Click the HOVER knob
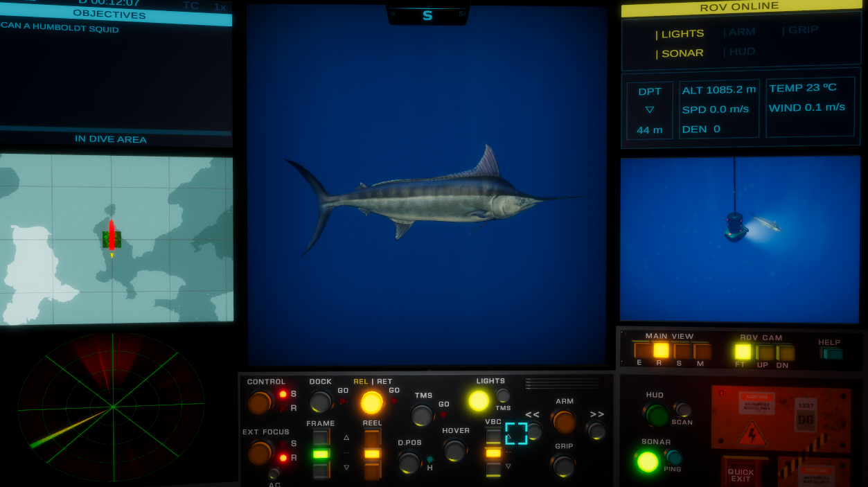The height and width of the screenshot is (487, 868). click(455, 450)
